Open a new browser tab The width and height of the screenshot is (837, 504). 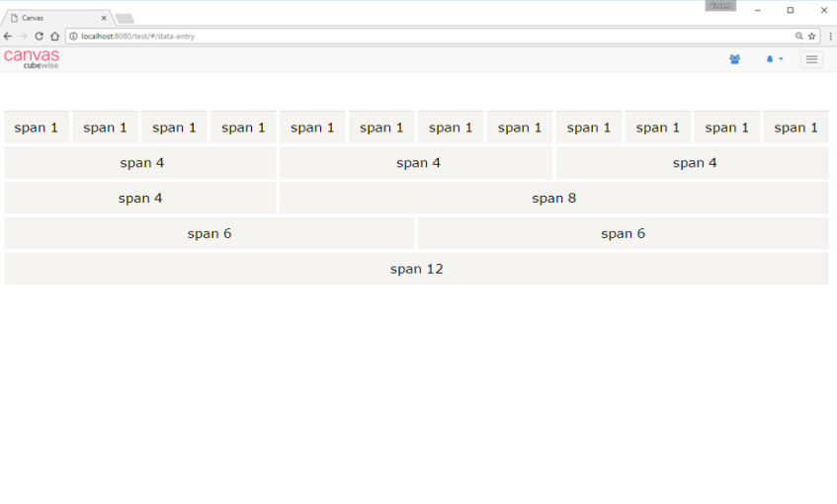[125, 18]
